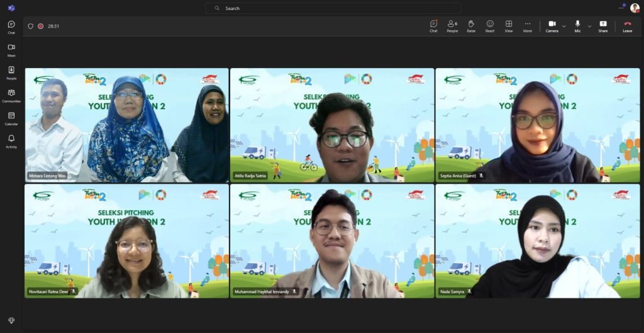Viewport: 644px width, 333px height.
Task: Expand the microphone options dropdown arrow
Action: 589,26
